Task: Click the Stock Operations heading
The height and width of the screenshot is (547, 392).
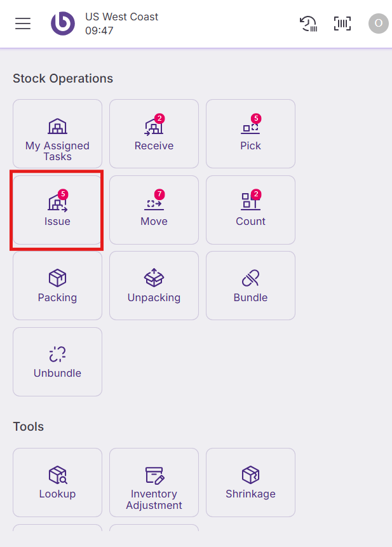Action: [x=63, y=79]
